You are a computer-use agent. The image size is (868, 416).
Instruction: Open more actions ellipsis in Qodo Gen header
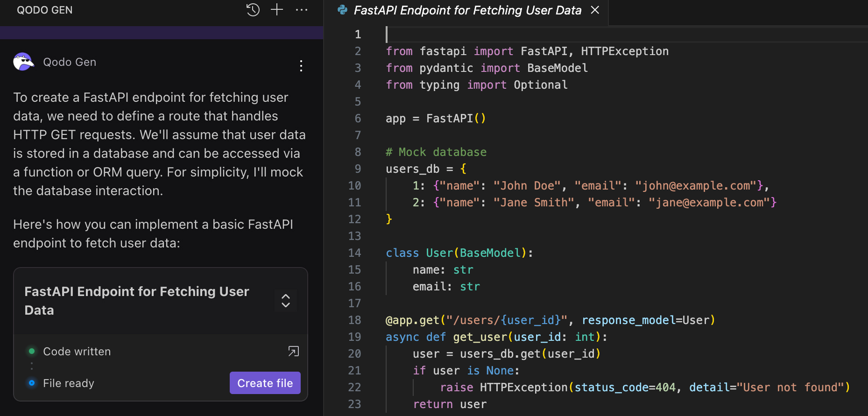pos(302,10)
